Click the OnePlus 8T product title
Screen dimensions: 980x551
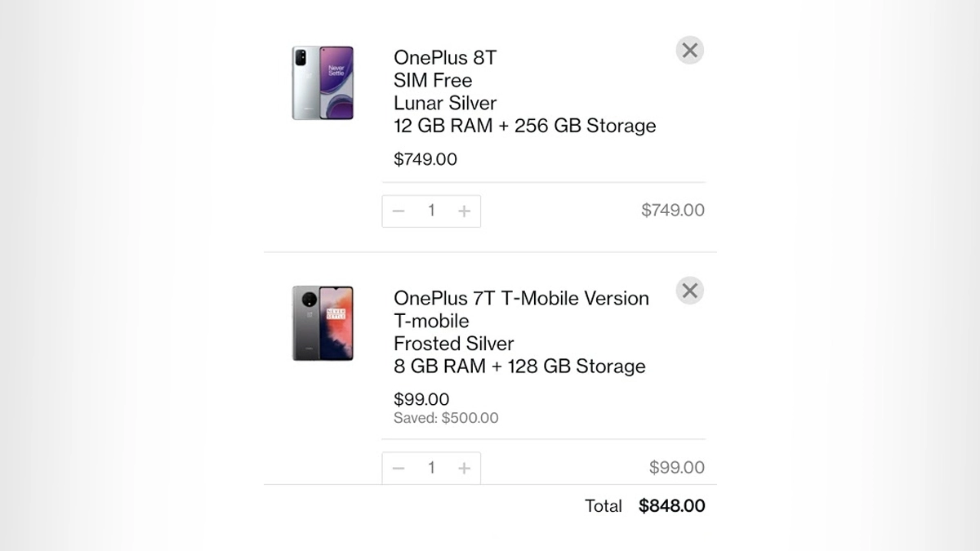(444, 58)
